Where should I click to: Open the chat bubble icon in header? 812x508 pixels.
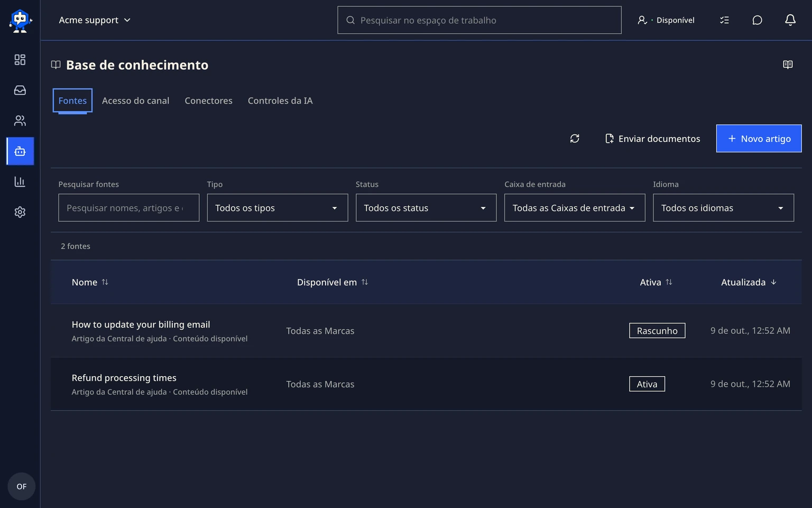click(757, 20)
